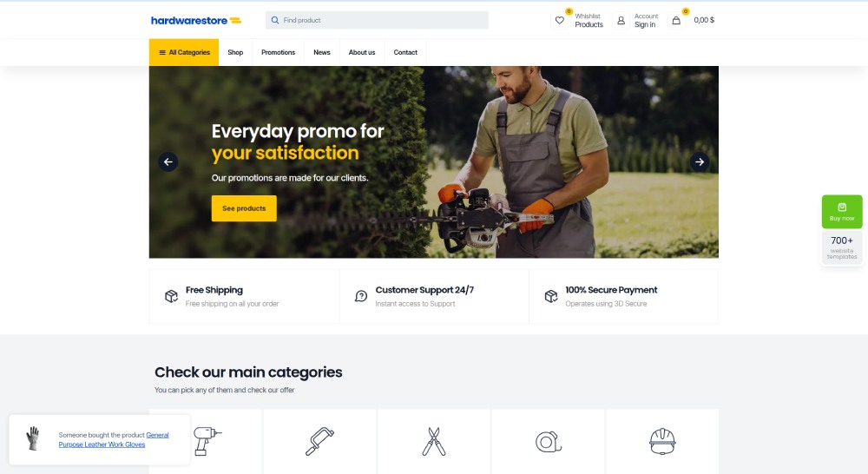Image resolution: width=868 pixels, height=474 pixels.
Task: Click the See products button
Action: click(x=244, y=208)
